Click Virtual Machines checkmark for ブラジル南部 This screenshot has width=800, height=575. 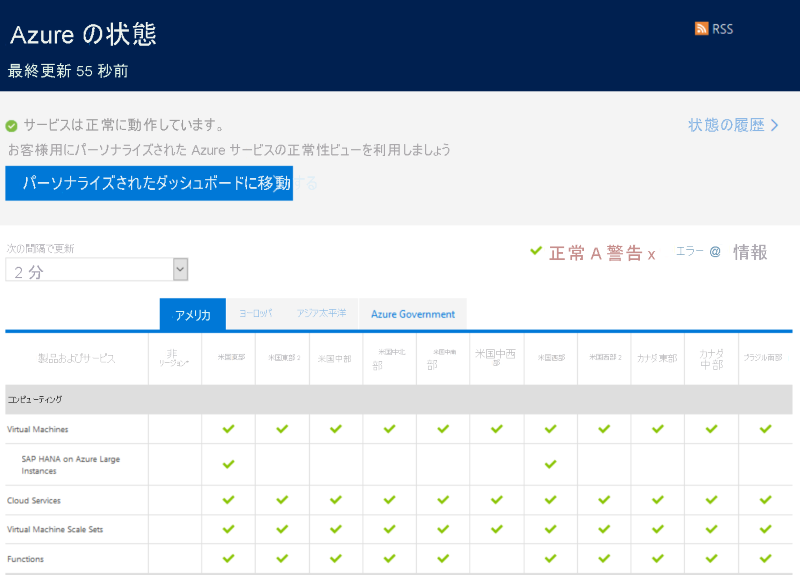(765, 429)
